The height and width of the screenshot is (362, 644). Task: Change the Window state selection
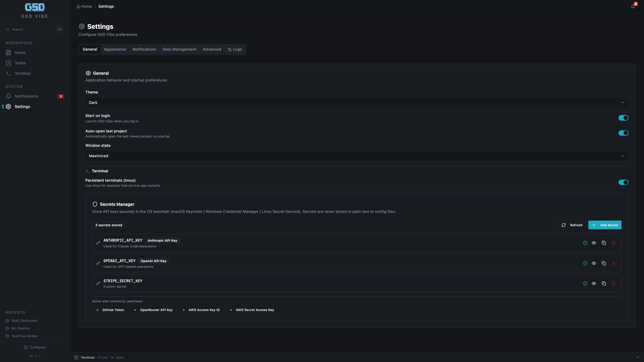click(357, 156)
